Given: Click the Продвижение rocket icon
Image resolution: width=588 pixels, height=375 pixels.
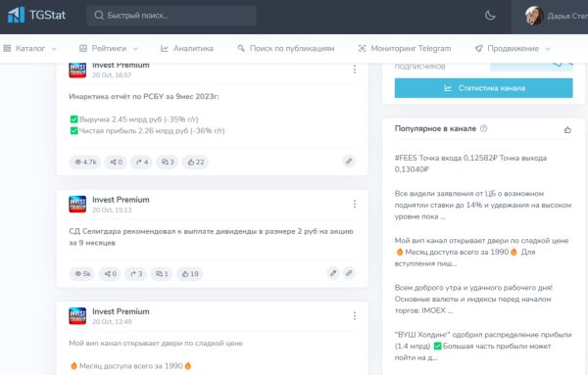Looking at the screenshot, I should 479,48.
